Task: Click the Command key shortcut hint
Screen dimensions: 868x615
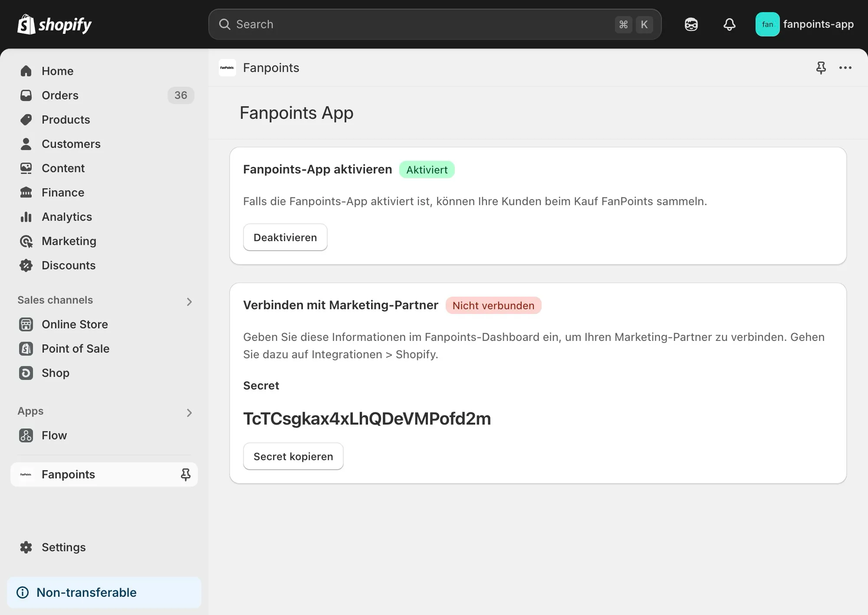Action: pos(623,24)
